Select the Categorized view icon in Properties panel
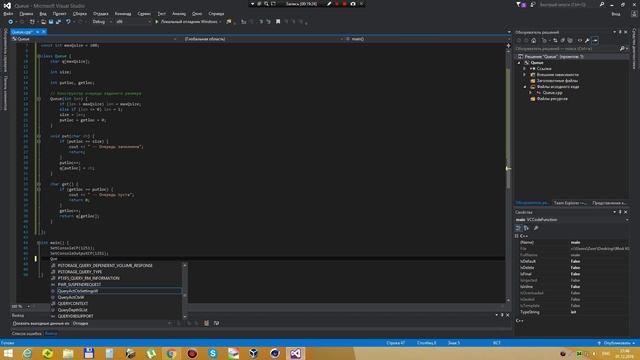Screen dimensions: 640x360 [x=518, y=228]
